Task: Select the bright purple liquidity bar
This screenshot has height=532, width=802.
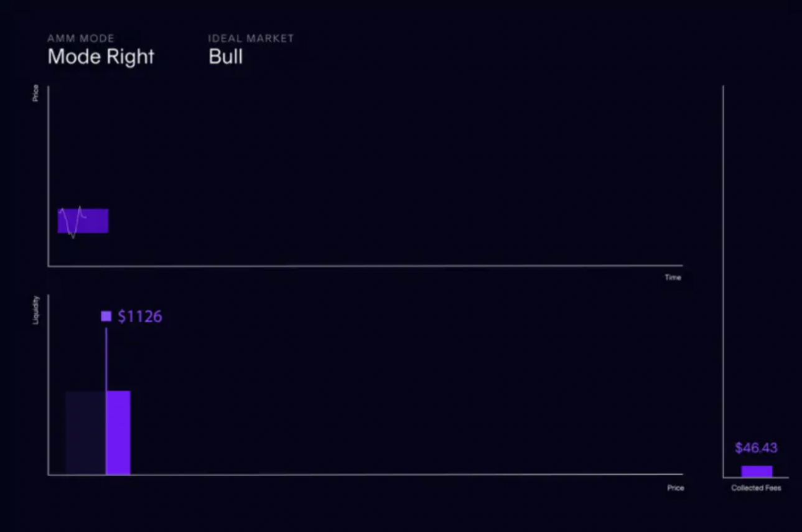Action: click(118, 432)
